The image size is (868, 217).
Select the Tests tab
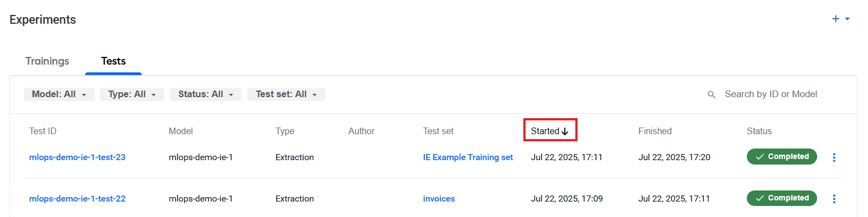point(113,61)
